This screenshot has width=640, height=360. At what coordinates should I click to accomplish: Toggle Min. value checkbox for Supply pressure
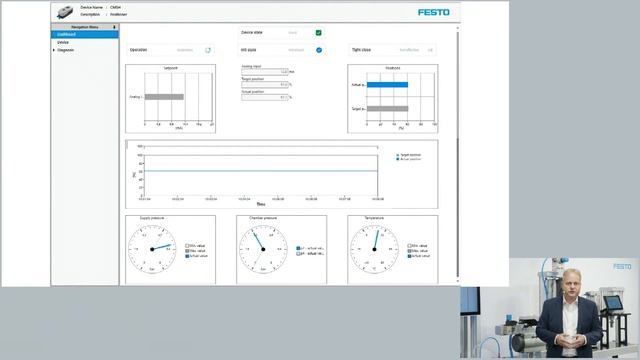[x=187, y=246]
